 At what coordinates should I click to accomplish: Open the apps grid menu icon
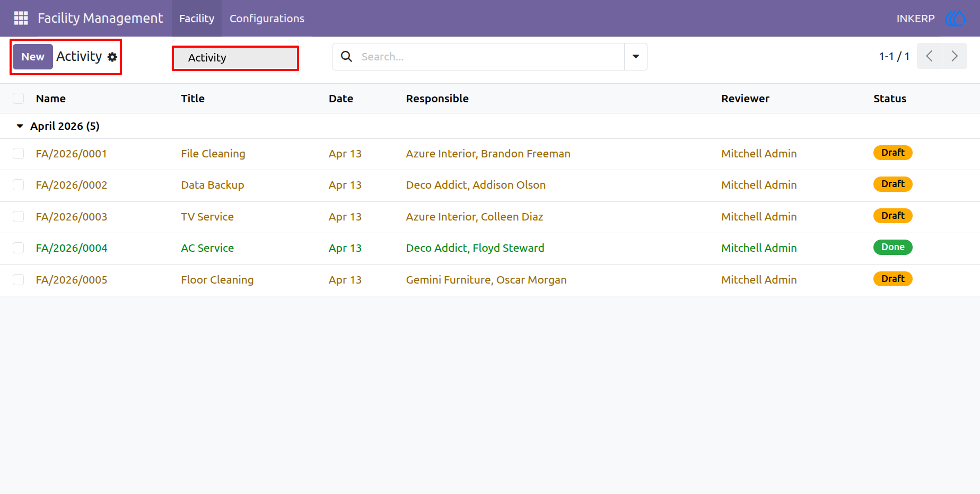[21, 18]
